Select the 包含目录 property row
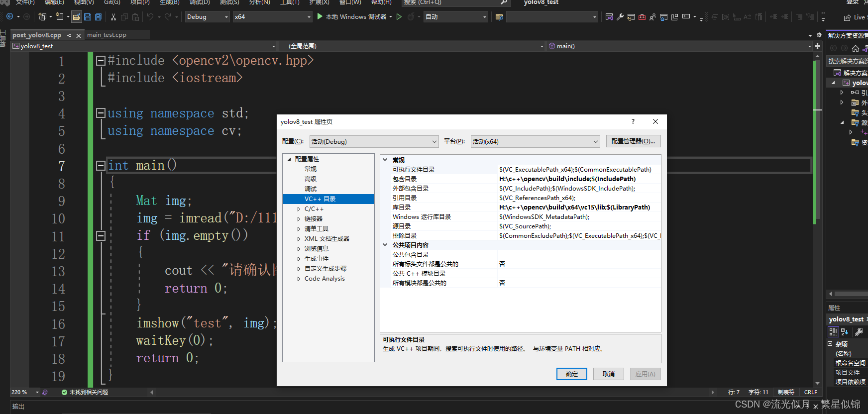 coord(522,179)
